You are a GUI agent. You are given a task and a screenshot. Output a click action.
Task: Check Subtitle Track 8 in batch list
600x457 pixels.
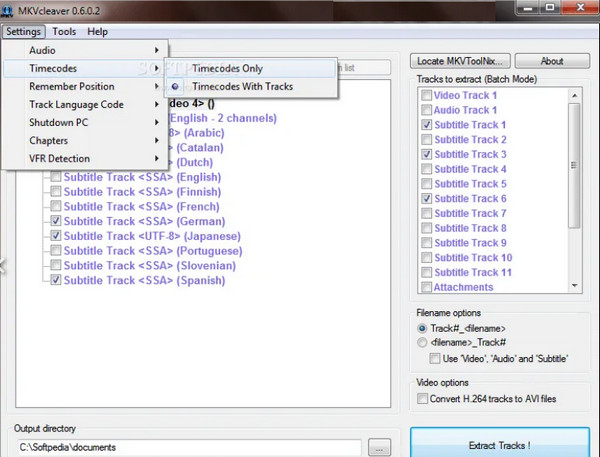pyautogui.click(x=426, y=228)
